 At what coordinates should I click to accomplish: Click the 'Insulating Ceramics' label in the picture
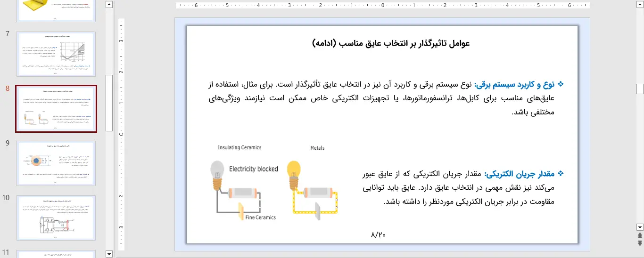point(239,147)
